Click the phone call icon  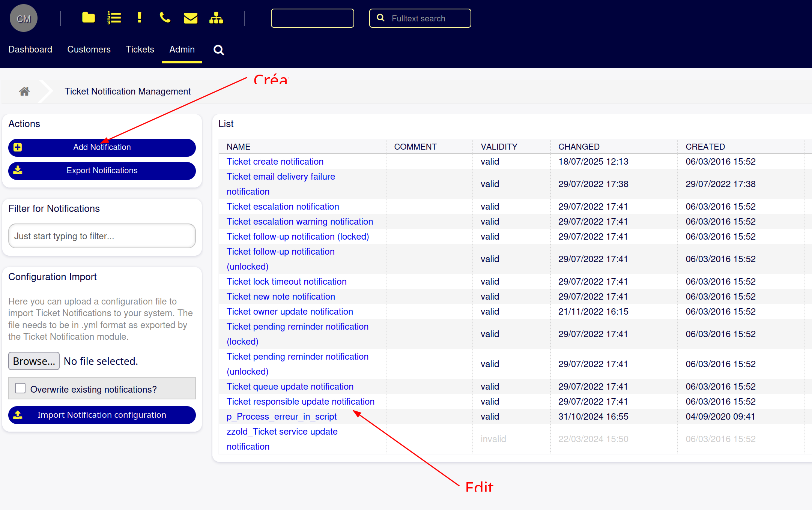click(165, 18)
